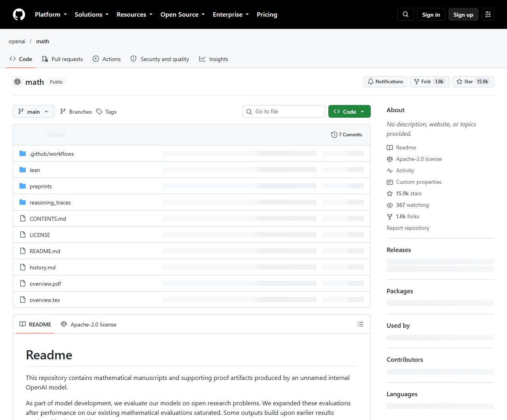Click the overview.pdf file icon
This screenshot has height=420, width=507.
click(23, 284)
